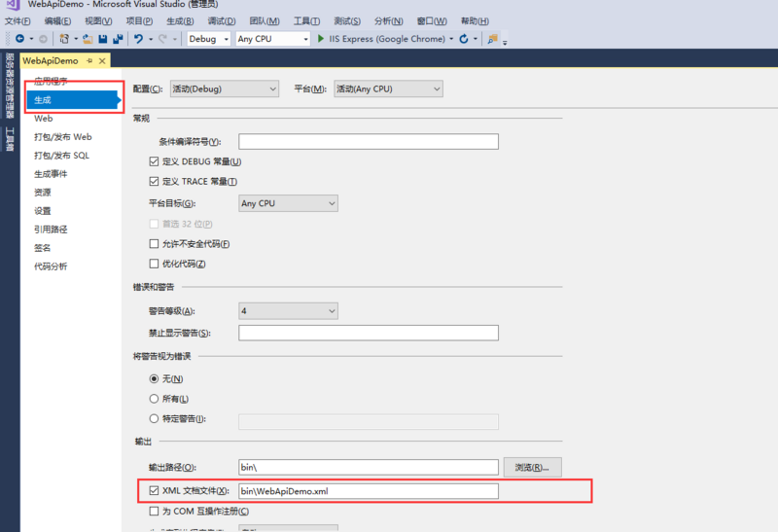
Task: Open the 工具(T) menu
Action: pyautogui.click(x=306, y=20)
